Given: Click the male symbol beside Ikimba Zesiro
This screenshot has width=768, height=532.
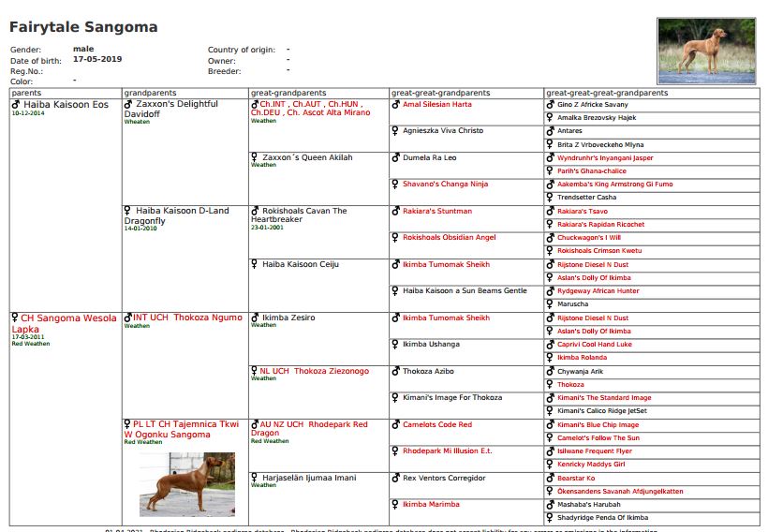Looking at the screenshot, I should click(255, 318).
